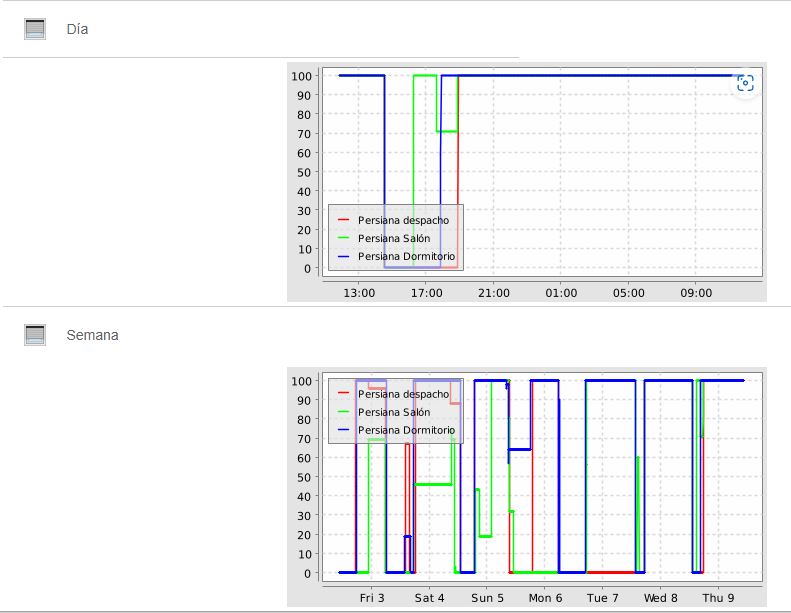This screenshot has width=791, height=613.
Task: Select the Semana label
Action: point(92,335)
